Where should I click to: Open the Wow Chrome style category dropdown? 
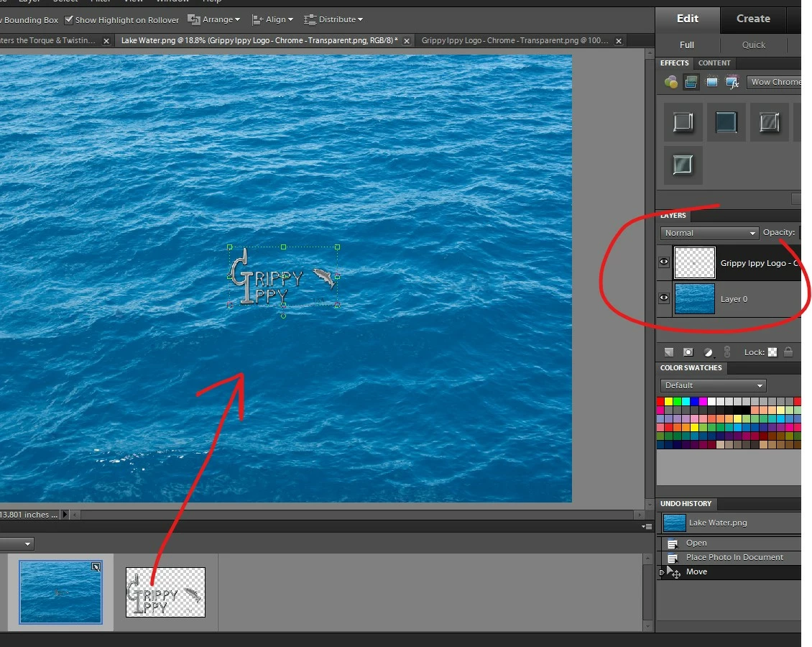(x=774, y=82)
